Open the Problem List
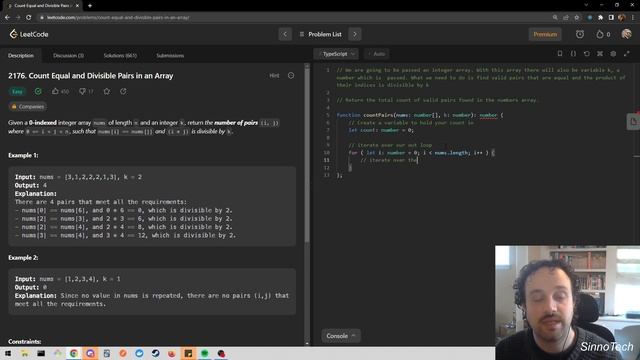This screenshot has width=640, height=360. click(320, 34)
